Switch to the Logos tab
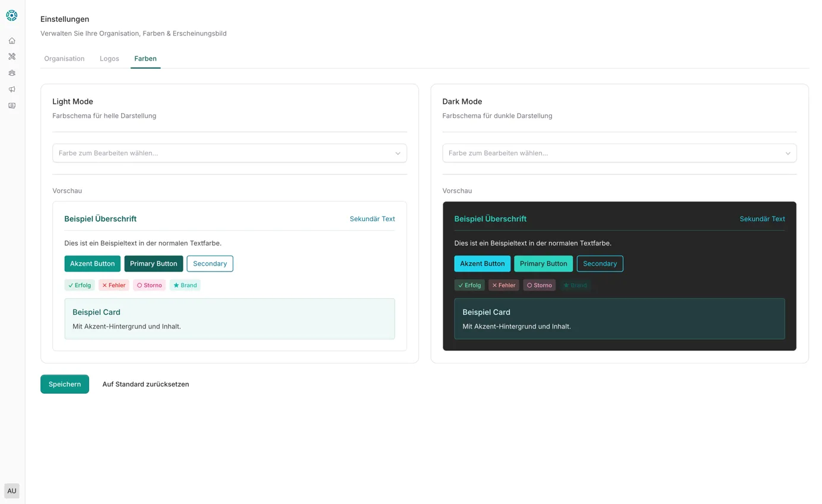Screen dimensions: 822x504 (109, 59)
